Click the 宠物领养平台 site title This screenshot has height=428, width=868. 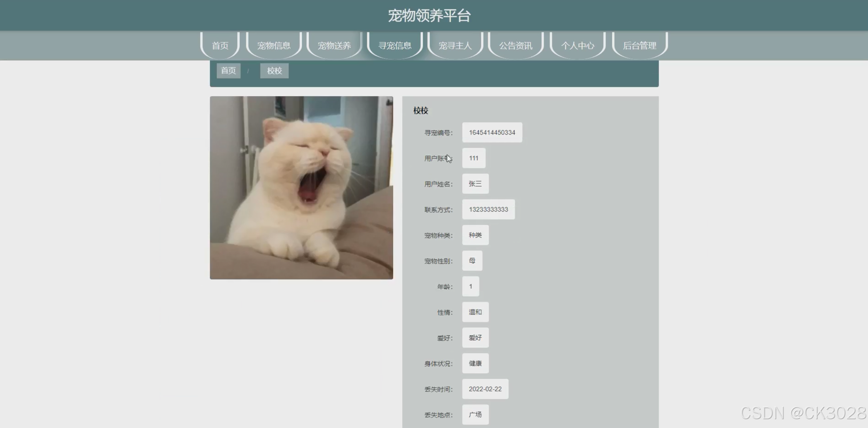click(x=429, y=16)
